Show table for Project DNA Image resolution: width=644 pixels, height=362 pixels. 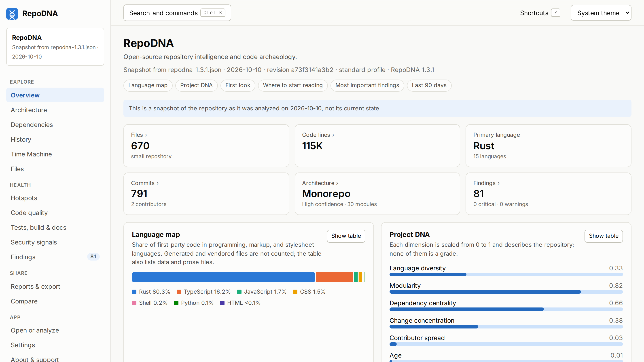coord(604,236)
